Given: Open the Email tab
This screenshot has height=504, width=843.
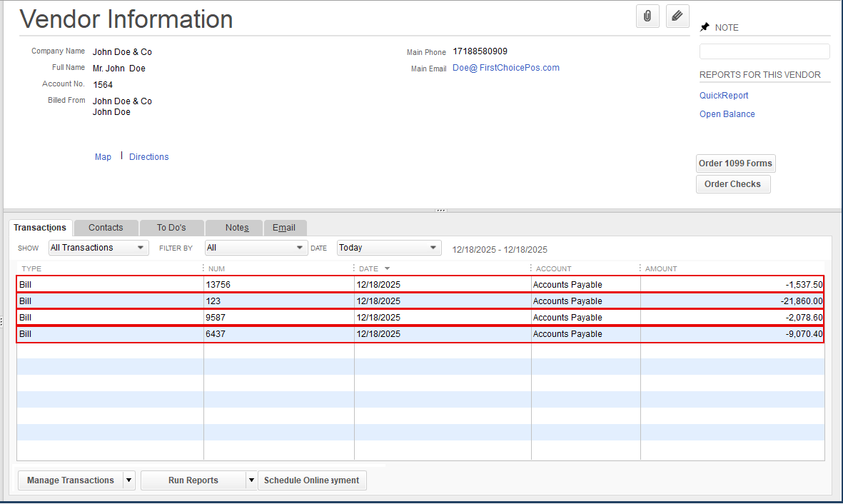Looking at the screenshot, I should coord(284,228).
